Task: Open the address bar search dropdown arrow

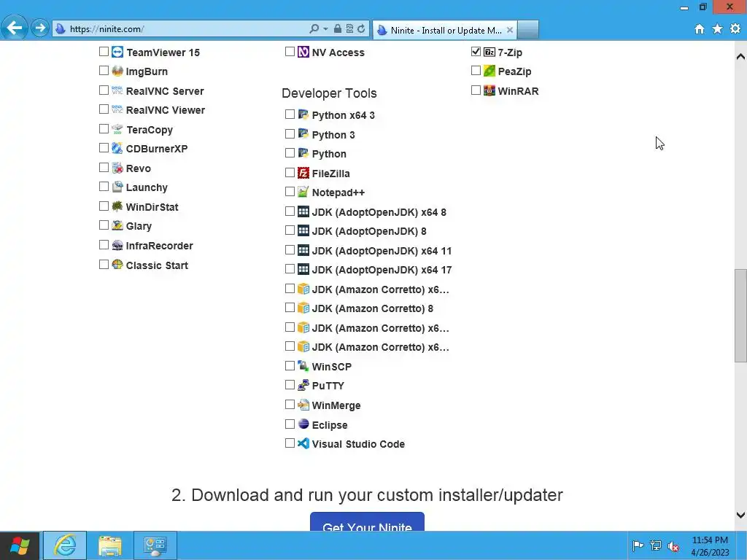Action: [x=325, y=29]
